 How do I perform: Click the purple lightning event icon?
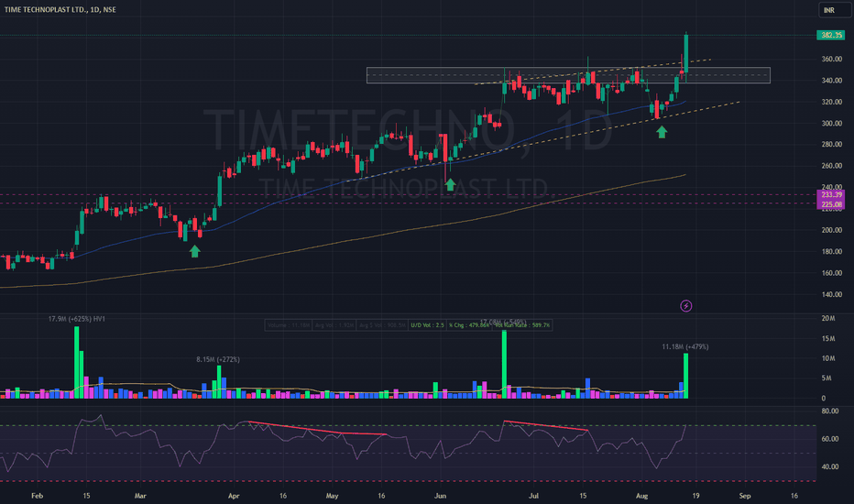[686, 306]
